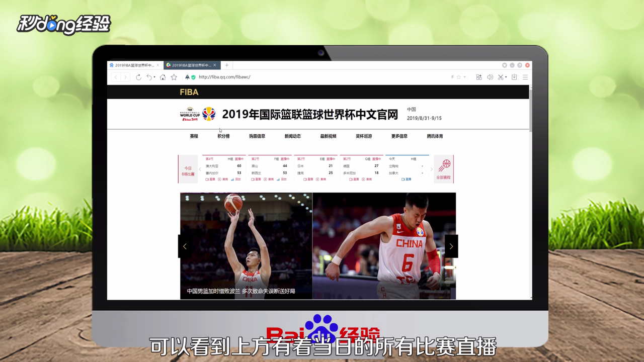Open the extensions grid icon in toolbar
644x362 pixels.
tap(479, 77)
